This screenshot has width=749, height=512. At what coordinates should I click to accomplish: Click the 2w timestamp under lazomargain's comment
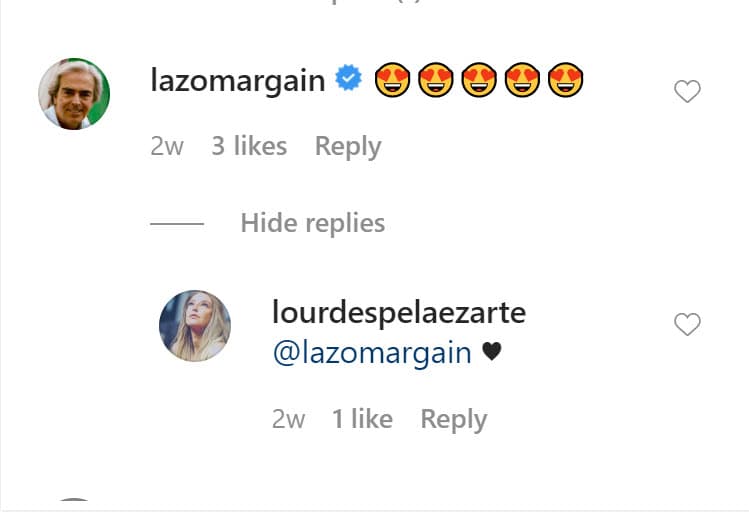[x=167, y=146]
